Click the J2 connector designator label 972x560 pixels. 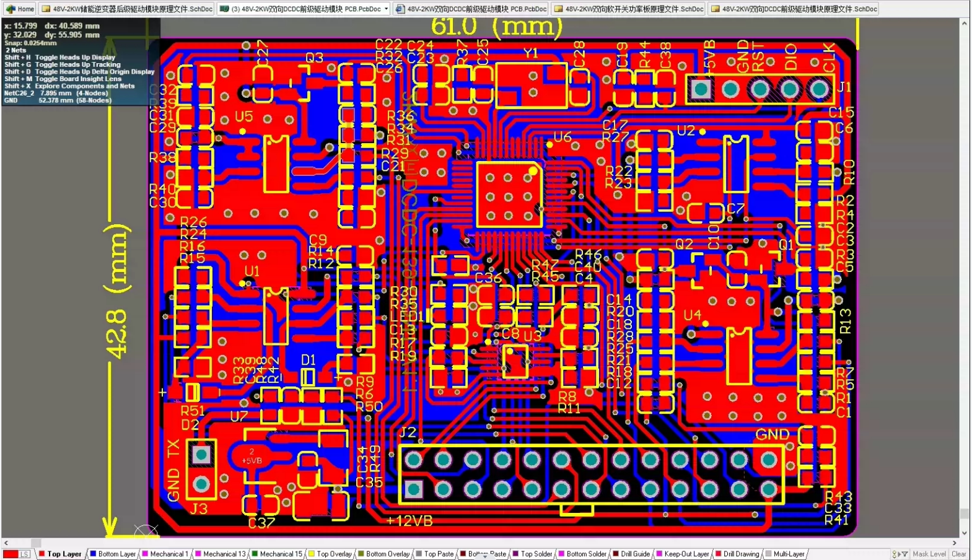[408, 432]
